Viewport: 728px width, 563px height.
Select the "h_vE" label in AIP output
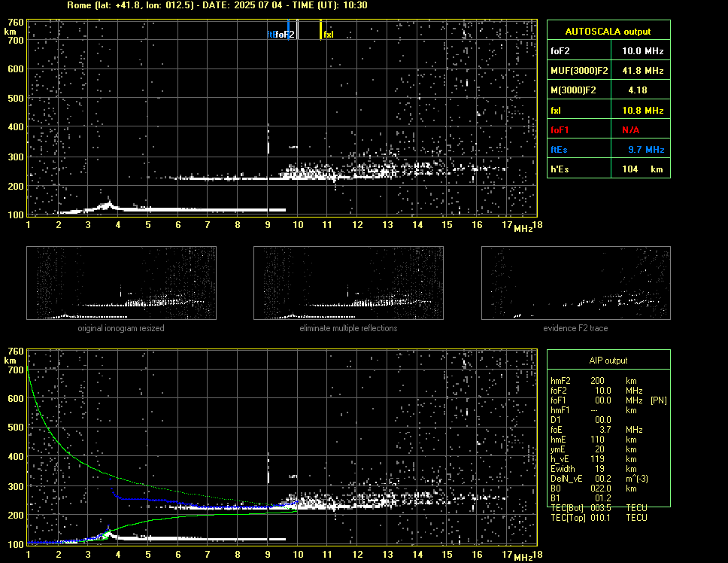coord(560,459)
